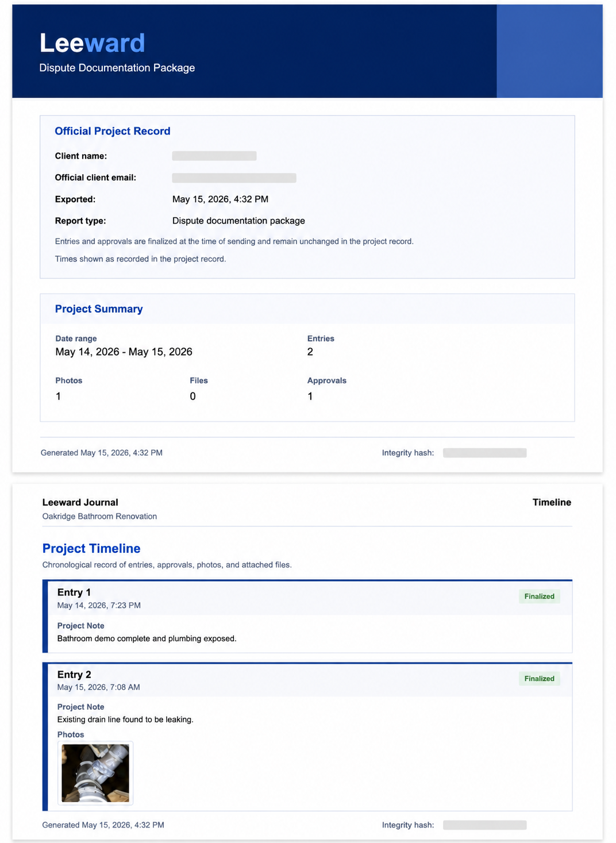This screenshot has width=616, height=843.
Task: Select the Official Project Record heading
Action: tap(113, 131)
